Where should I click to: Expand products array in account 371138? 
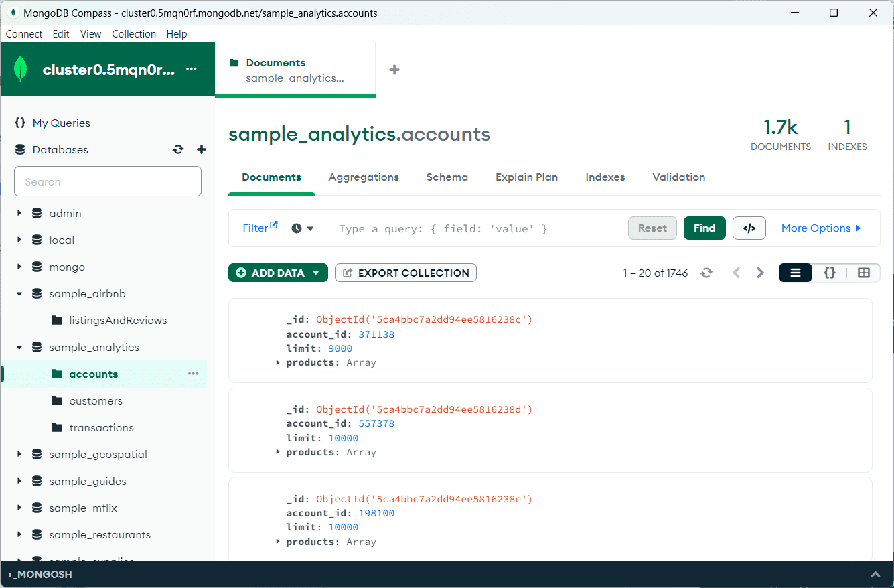tap(278, 362)
